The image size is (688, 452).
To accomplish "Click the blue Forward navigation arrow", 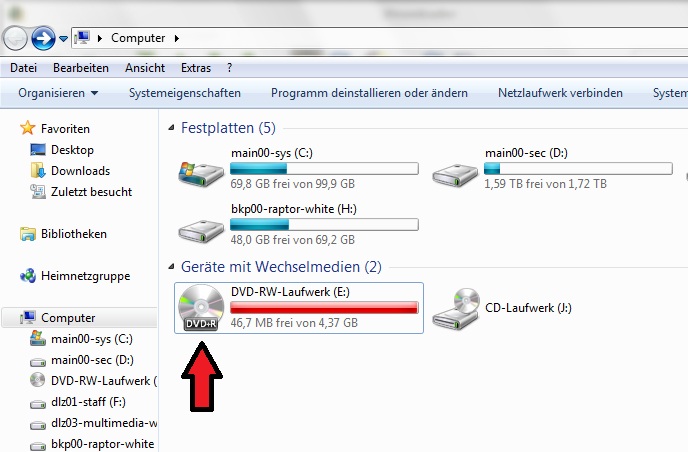I will (x=43, y=38).
